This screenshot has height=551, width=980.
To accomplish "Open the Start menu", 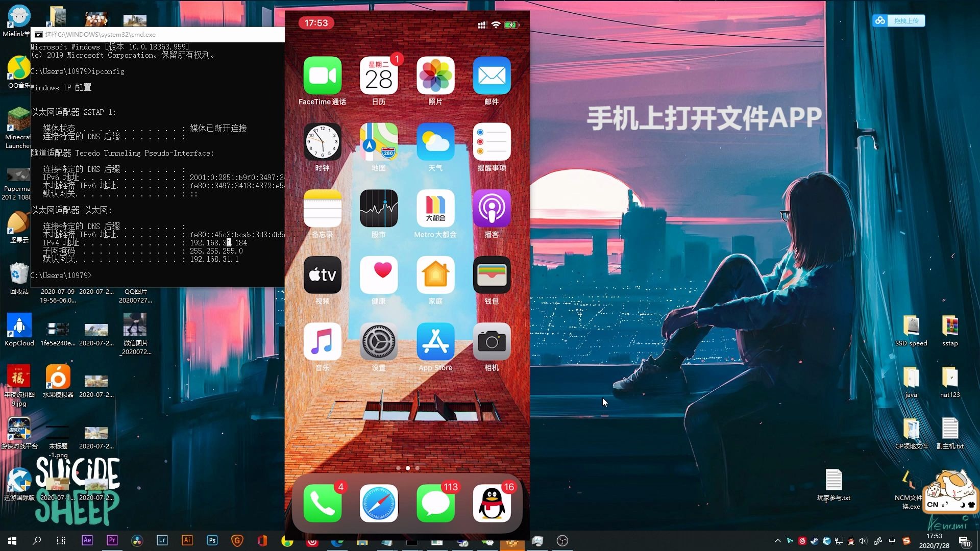I will click(x=11, y=540).
